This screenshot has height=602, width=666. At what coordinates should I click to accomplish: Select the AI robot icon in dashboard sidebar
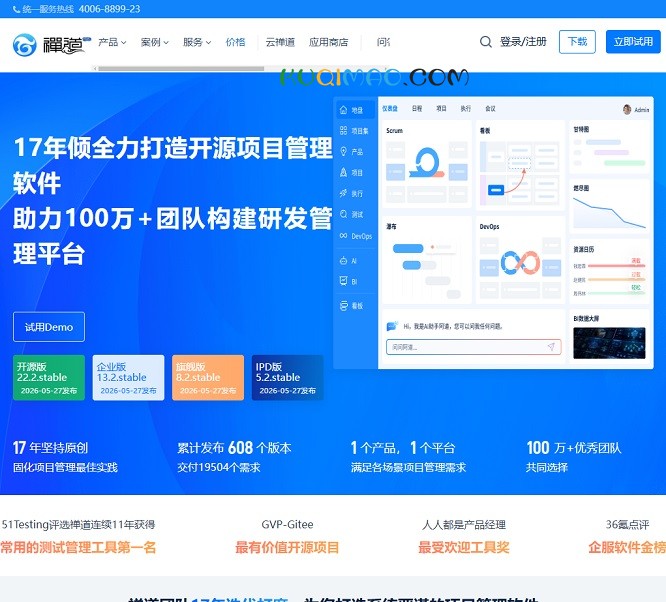tap(344, 260)
